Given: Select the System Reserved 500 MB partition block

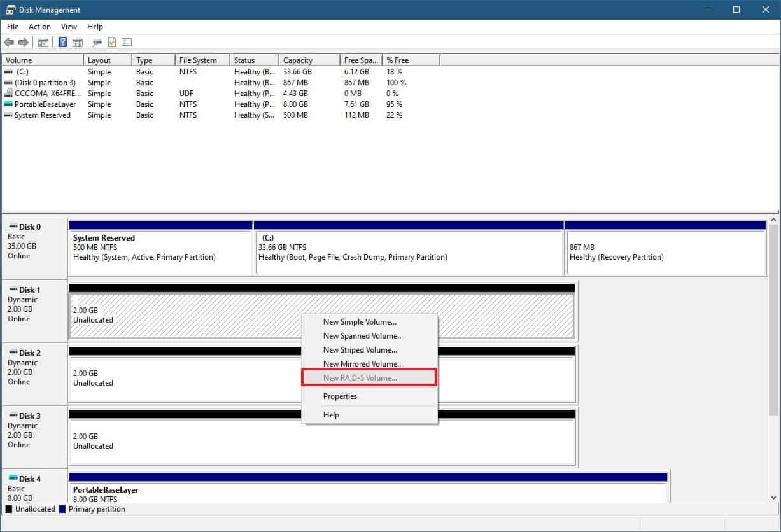Looking at the screenshot, I should pos(160,248).
